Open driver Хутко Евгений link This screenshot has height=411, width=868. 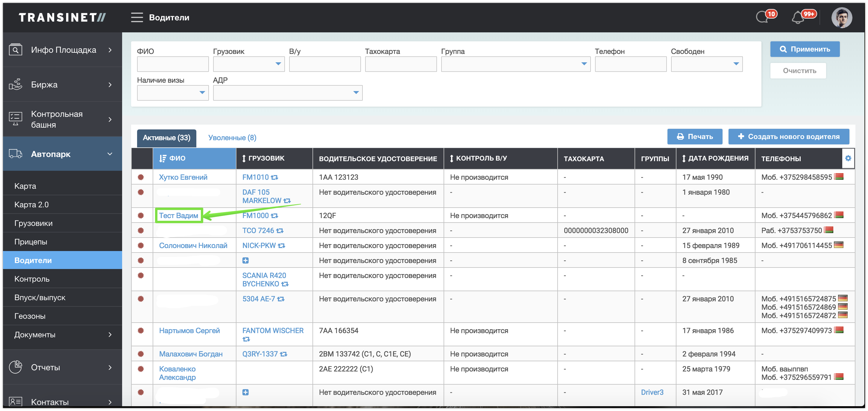(x=183, y=177)
